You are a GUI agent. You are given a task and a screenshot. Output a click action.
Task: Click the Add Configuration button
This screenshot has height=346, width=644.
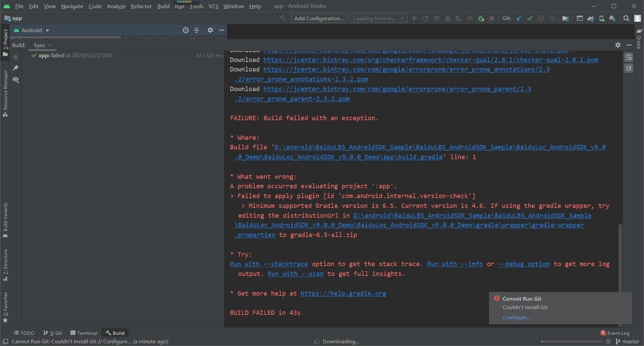(x=319, y=18)
